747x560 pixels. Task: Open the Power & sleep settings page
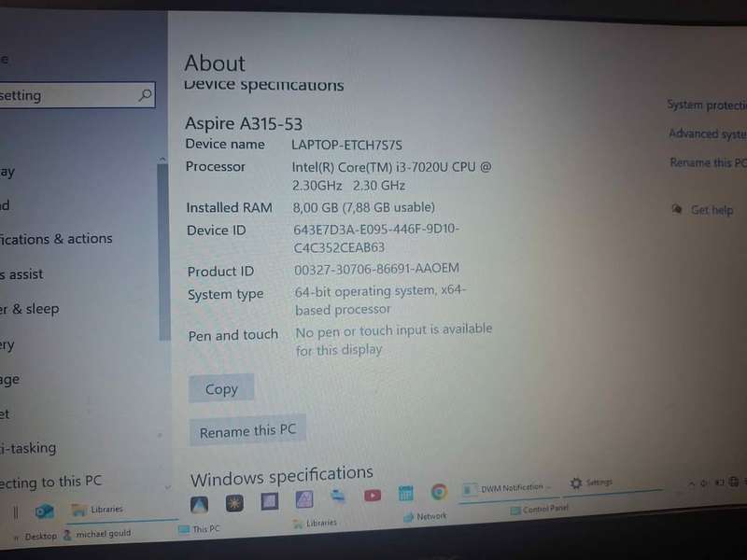pos(30,309)
